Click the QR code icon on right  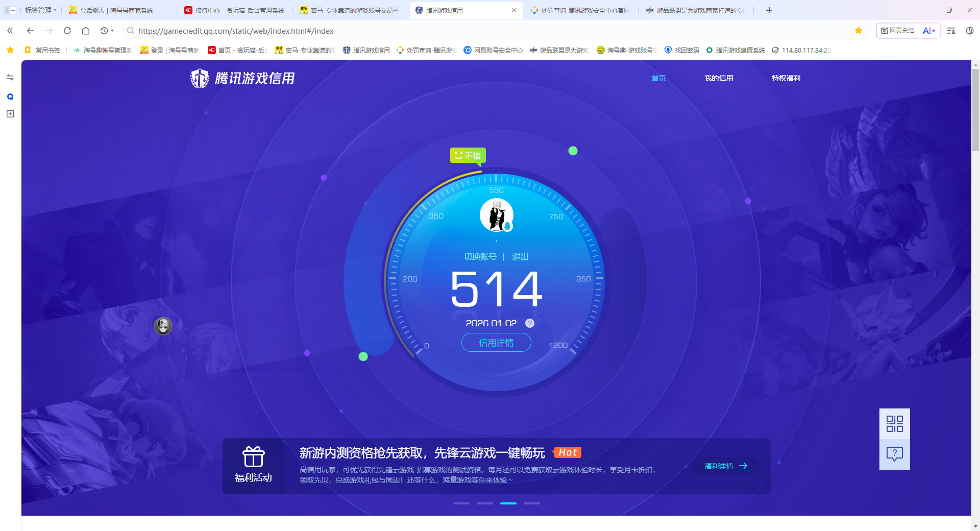click(894, 424)
